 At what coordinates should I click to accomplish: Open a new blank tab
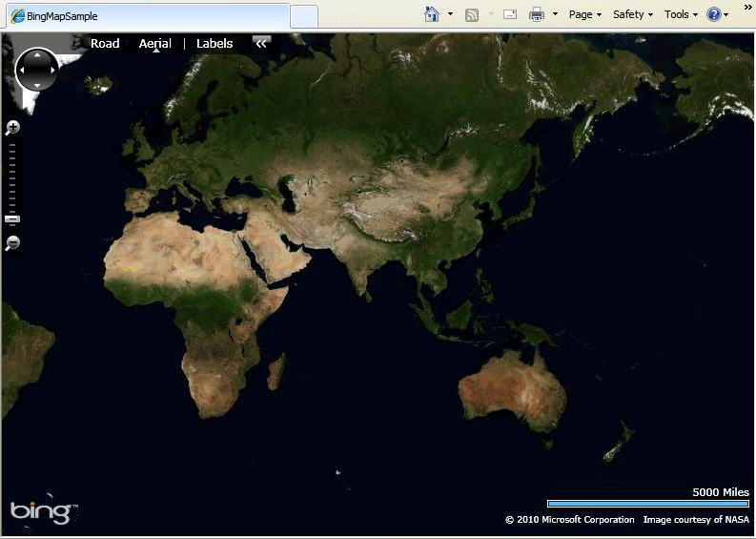[x=304, y=17]
